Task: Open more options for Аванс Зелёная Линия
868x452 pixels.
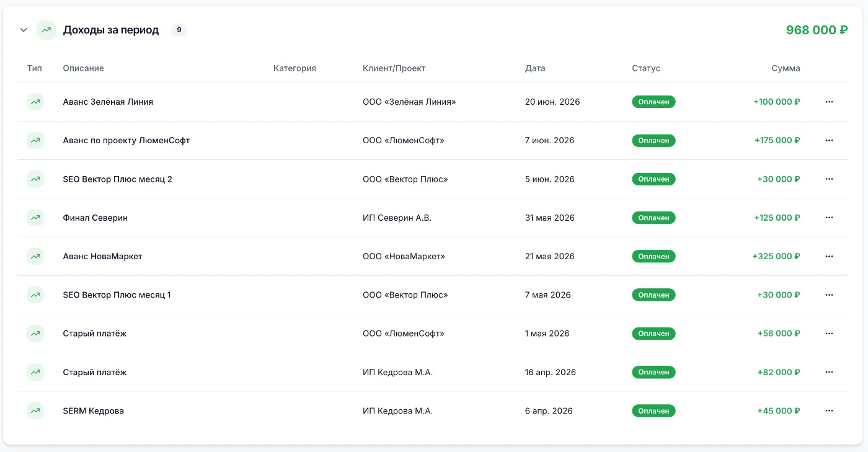Action: [829, 102]
